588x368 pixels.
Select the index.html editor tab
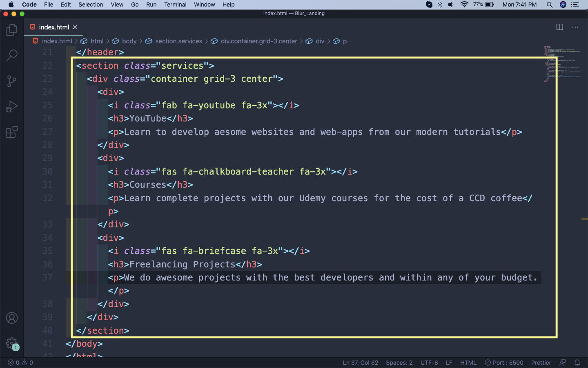(53, 27)
